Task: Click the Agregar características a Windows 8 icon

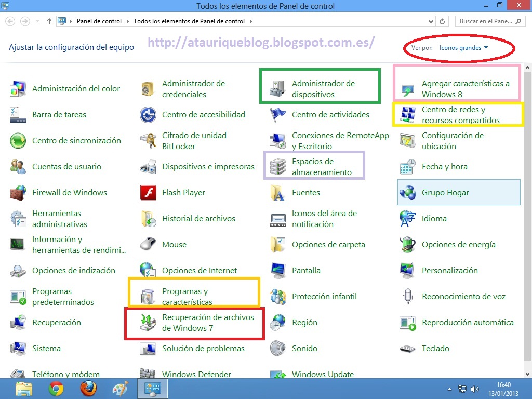Action: (x=408, y=89)
